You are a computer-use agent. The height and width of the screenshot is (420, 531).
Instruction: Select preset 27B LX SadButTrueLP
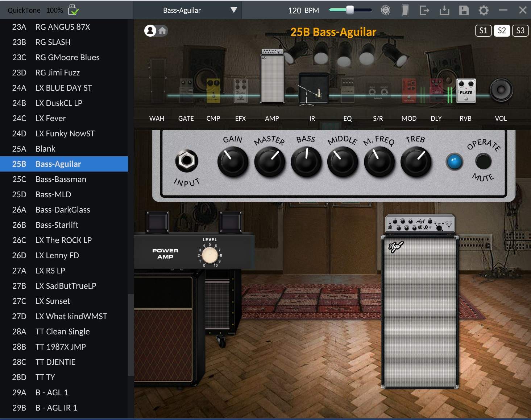(64, 286)
